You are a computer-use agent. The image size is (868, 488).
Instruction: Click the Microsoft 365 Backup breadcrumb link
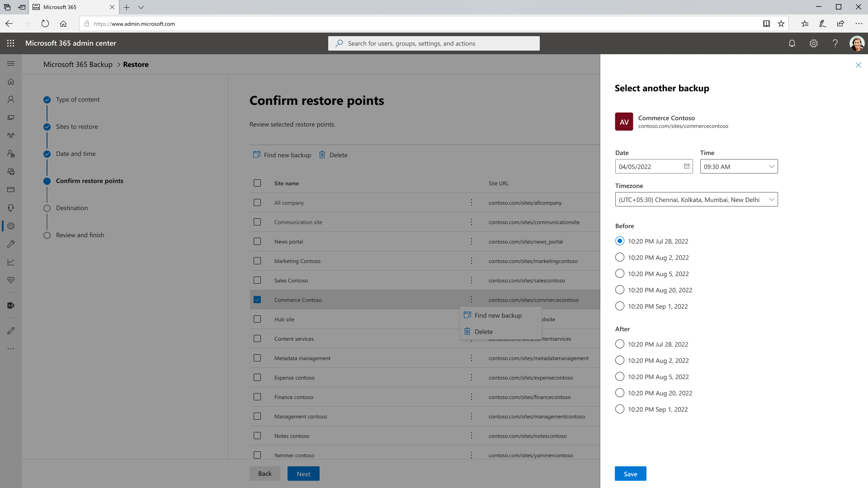(x=78, y=65)
